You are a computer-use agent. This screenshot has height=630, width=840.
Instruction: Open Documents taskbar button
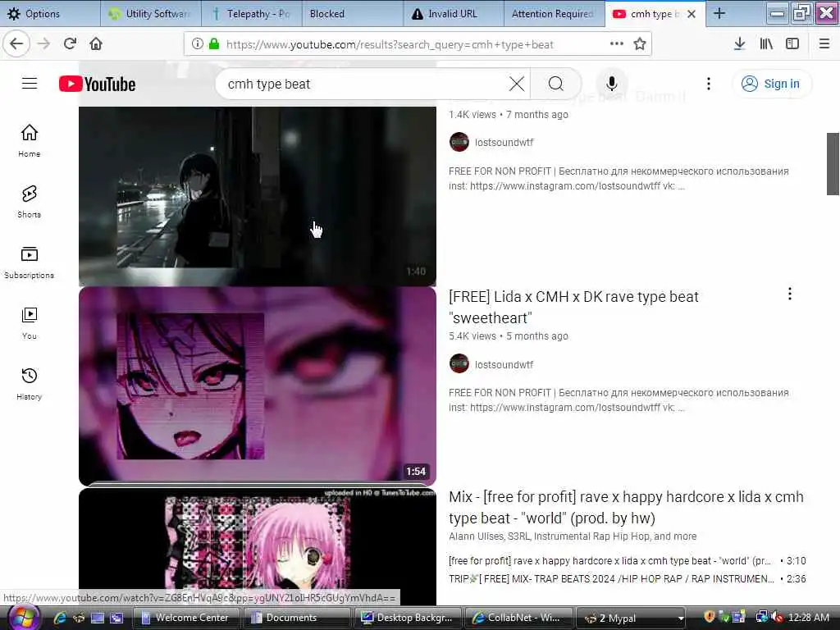tap(296, 618)
